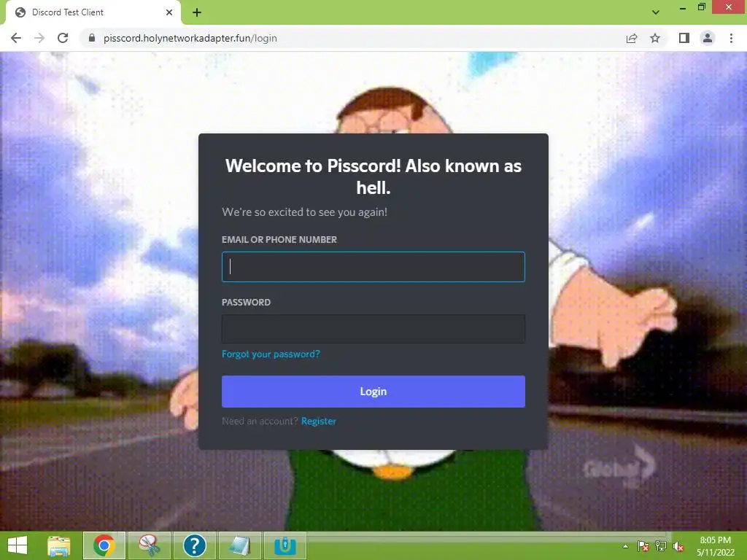Click the Chrome taskbar icon

[x=104, y=545]
